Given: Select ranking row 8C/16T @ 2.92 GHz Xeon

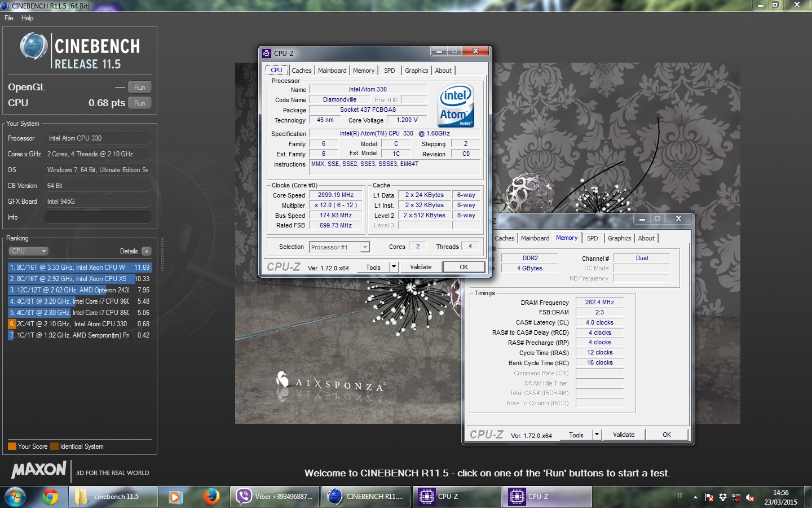Looking at the screenshot, I should [x=80, y=279].
